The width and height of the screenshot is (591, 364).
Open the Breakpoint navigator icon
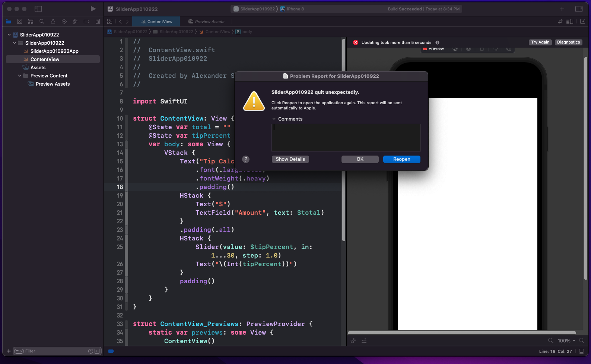(86, 22)
